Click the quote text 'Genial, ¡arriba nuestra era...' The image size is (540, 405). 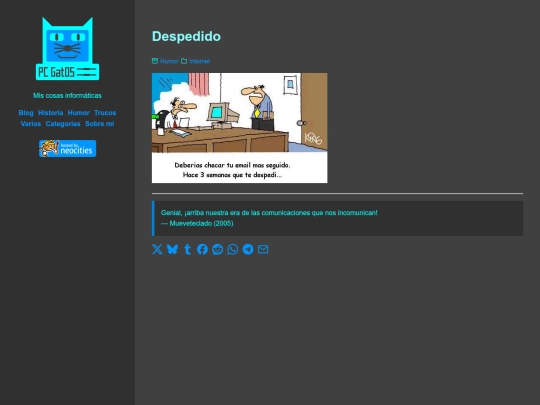269,212
